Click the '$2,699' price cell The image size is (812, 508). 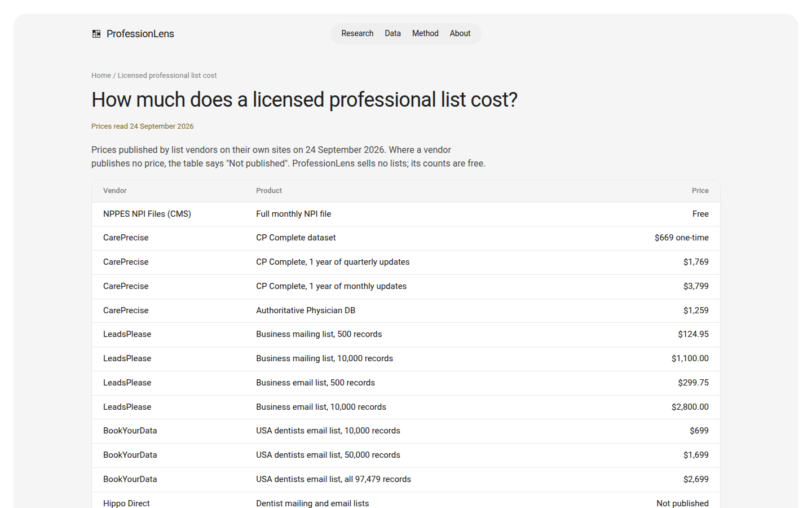(696, 479)
